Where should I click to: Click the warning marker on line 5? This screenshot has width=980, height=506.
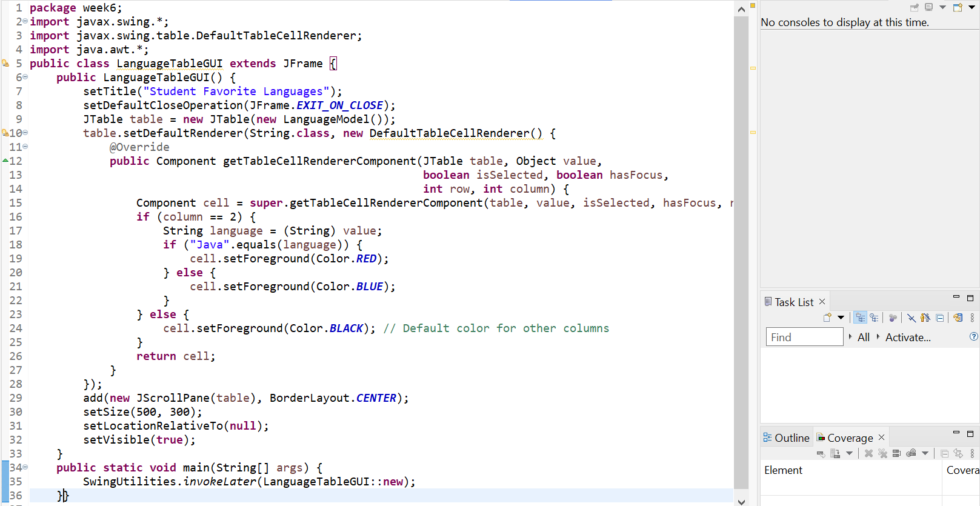click(5, 63)
